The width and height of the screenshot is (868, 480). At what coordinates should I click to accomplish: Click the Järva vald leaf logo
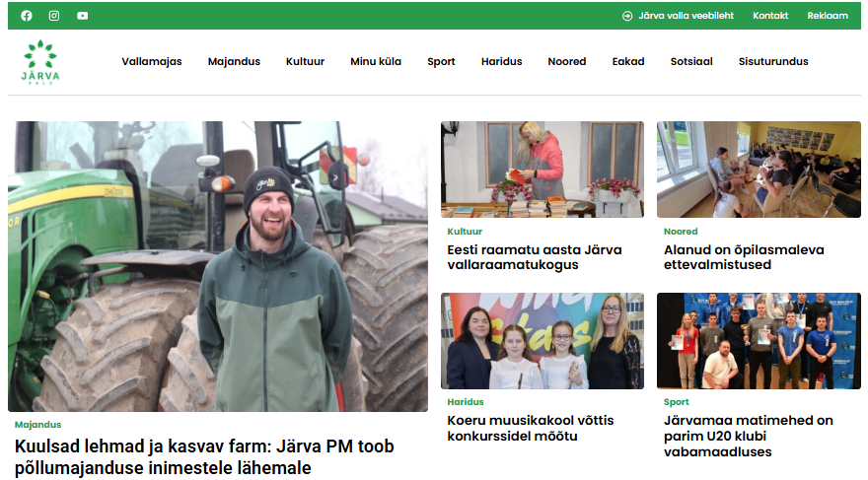tap(40, 61)
